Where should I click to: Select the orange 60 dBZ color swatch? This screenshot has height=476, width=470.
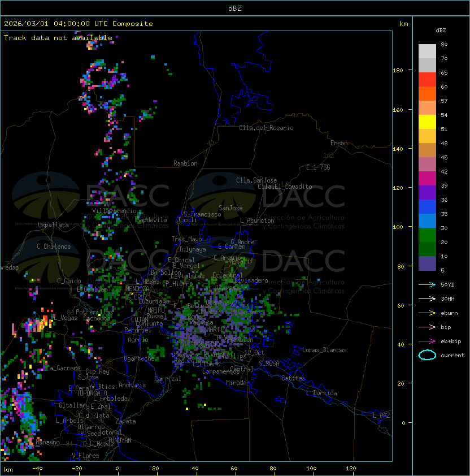click(427, 93)
